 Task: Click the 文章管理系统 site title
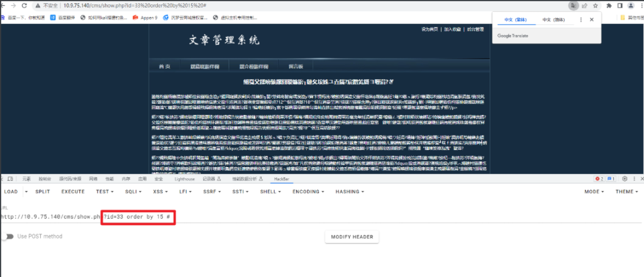[225, 40]
